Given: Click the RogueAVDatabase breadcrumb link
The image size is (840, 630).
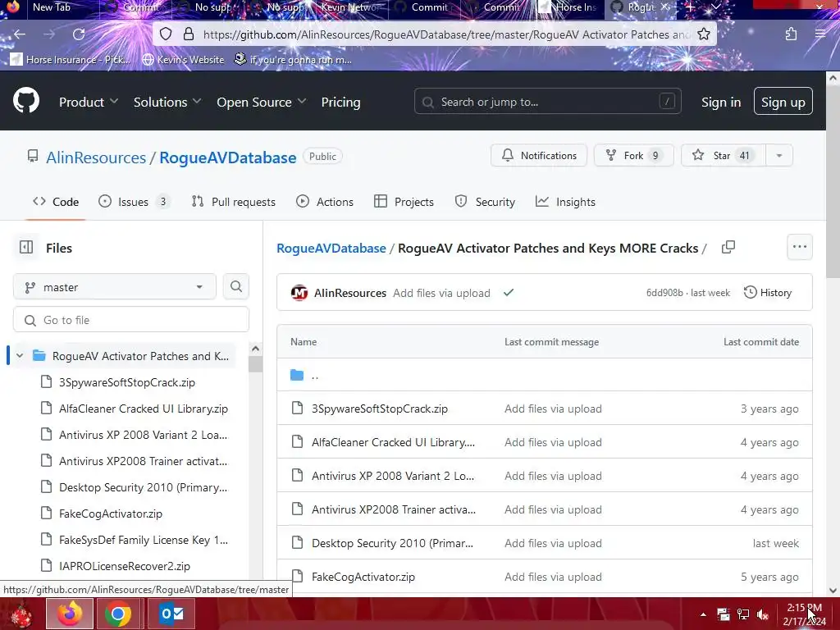Looking at the screenshot, I should pos(331,248).
